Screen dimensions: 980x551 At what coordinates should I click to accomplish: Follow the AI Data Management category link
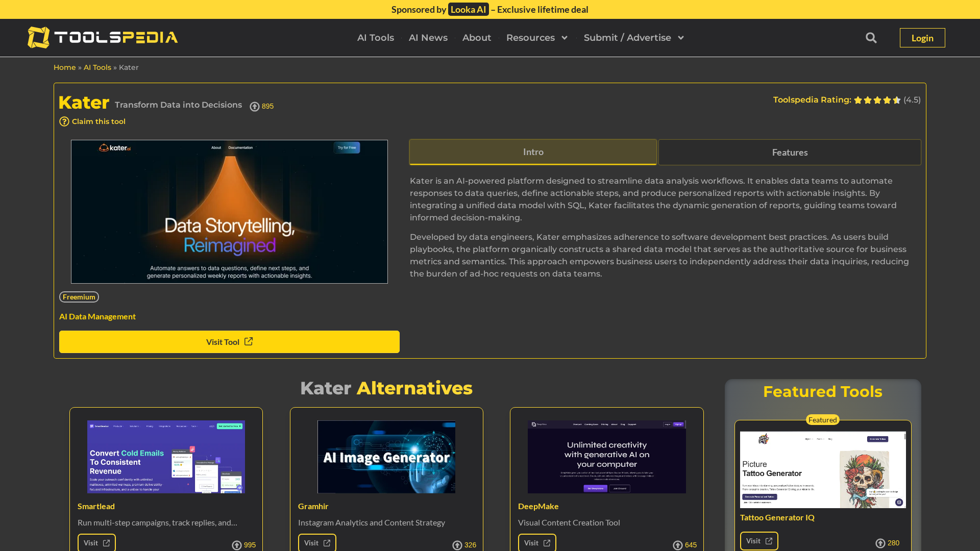97,316
